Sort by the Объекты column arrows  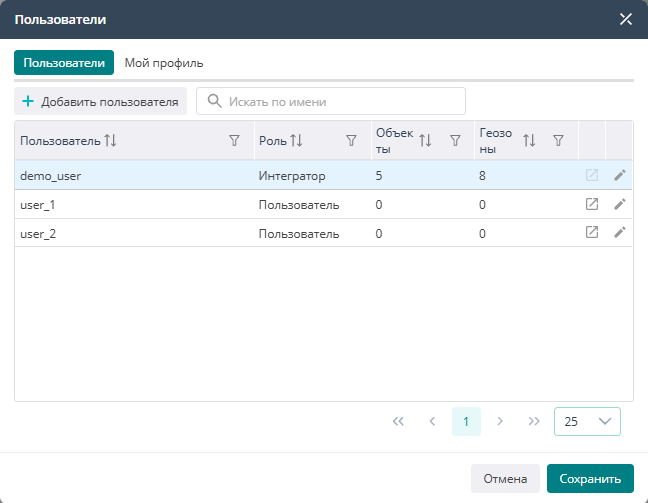pos(425,141)
